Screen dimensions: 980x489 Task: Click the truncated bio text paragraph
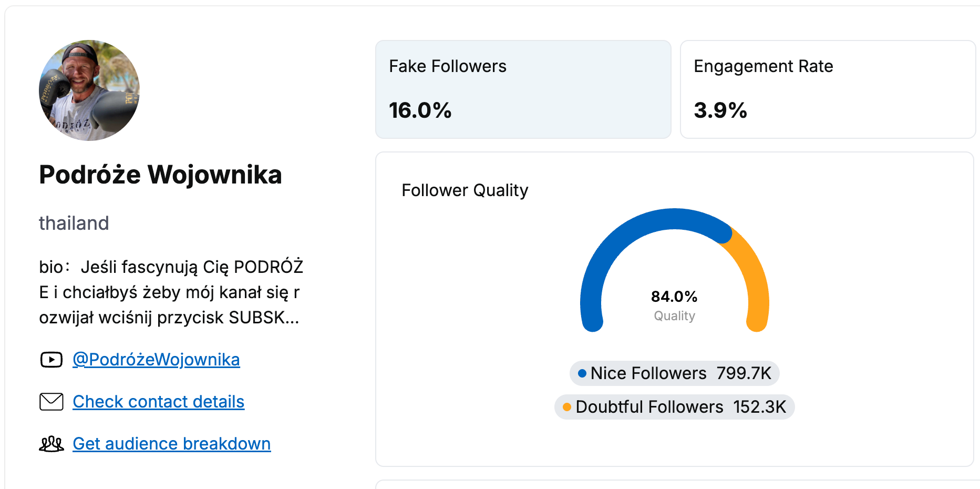pos(171,292)
